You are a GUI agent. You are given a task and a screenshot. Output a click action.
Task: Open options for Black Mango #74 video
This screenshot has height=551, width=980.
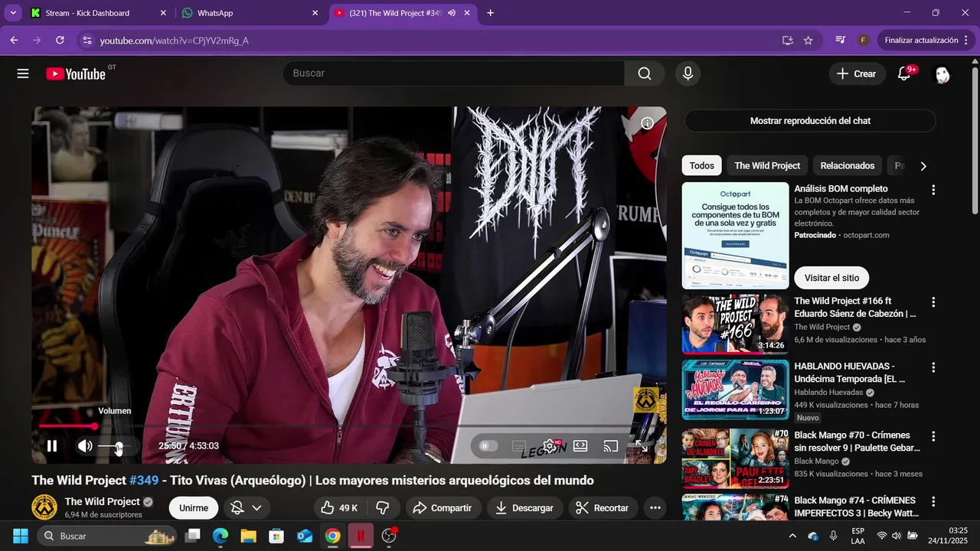click(933, 501)
